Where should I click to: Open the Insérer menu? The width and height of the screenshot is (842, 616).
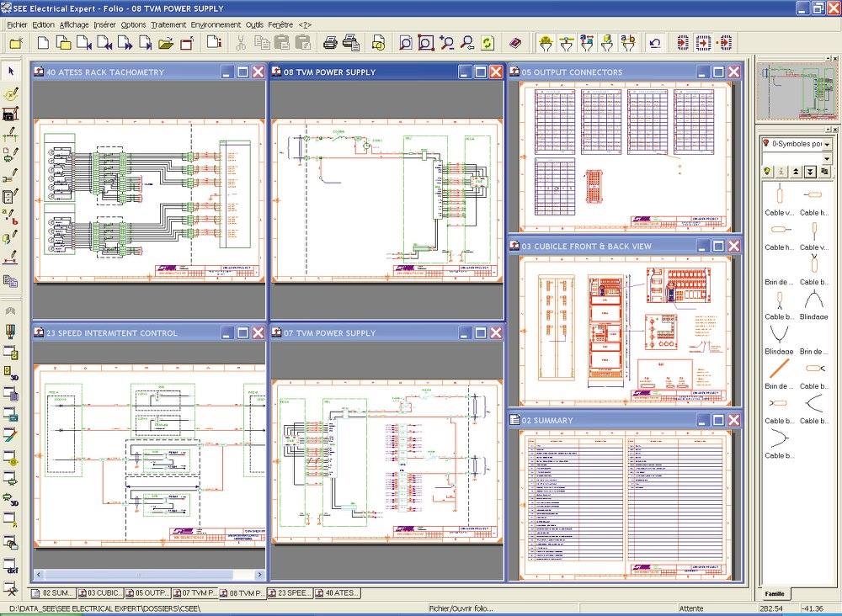[104, 24]
